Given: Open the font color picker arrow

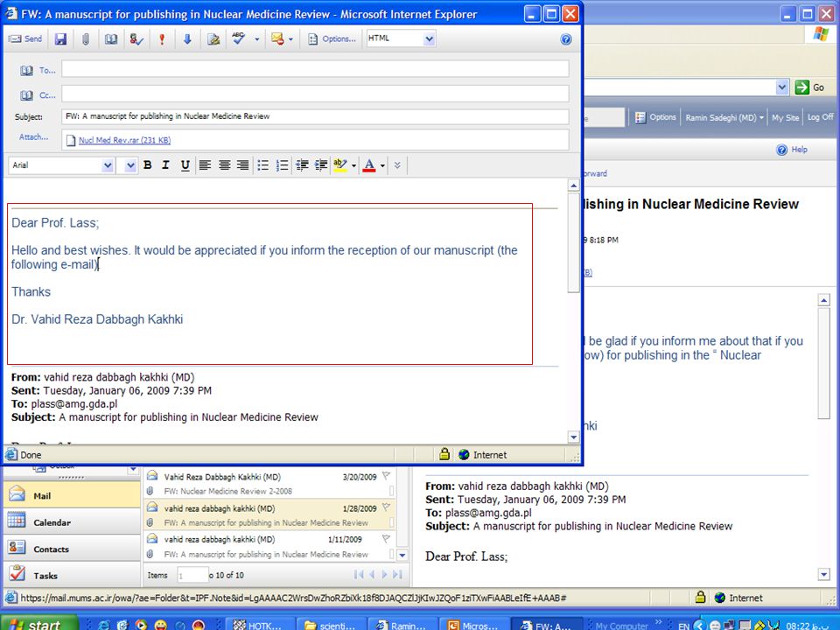Looking at the screenshot, I should 382,165.
